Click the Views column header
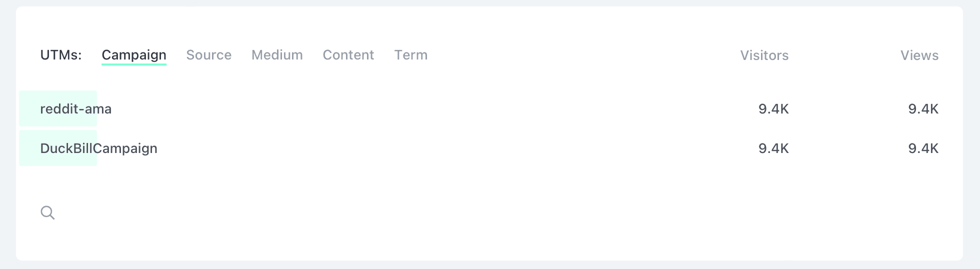Viewport: 980px width, 269px height. coord(919,55)
